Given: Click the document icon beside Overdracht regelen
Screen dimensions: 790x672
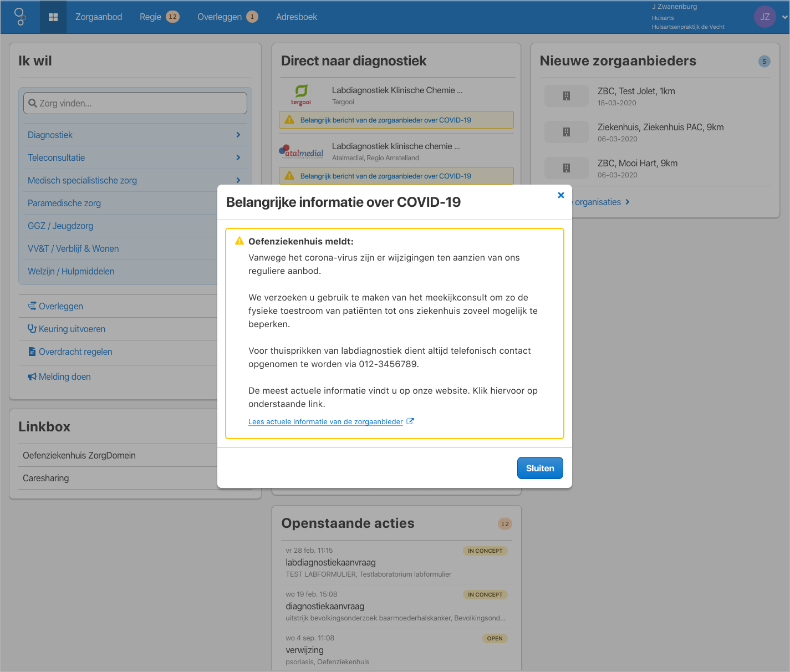Looking at the screenshot, I should [32, 352].
